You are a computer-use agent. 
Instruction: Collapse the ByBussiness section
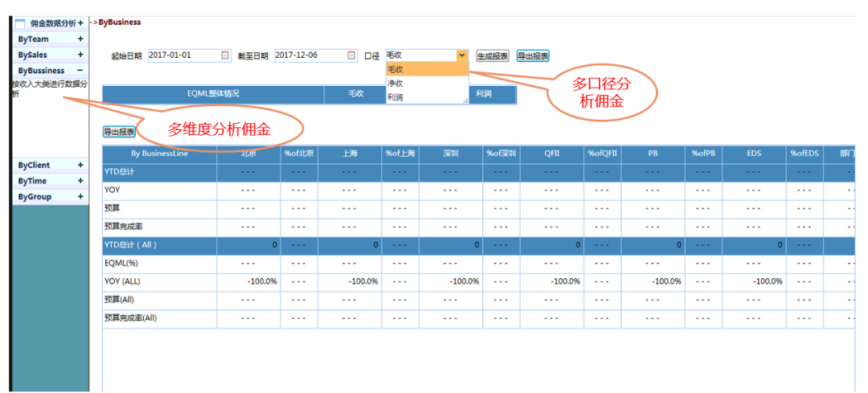pyautogui.click(x=80, y=71)
